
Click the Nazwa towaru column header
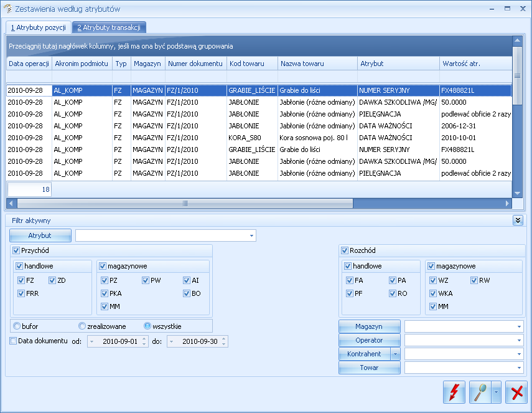click(x=317, y=64)
